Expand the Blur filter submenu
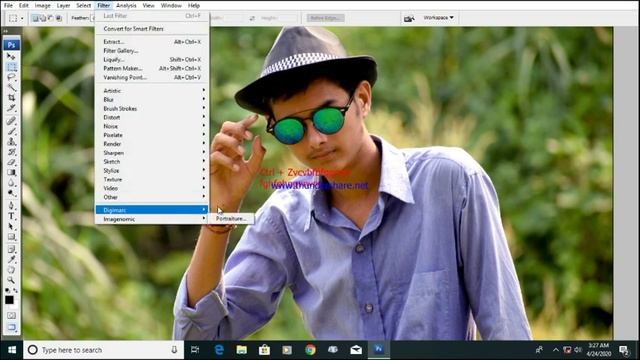Image resolution: width=640 pixels, height=360 pixels. click(152, 100)
